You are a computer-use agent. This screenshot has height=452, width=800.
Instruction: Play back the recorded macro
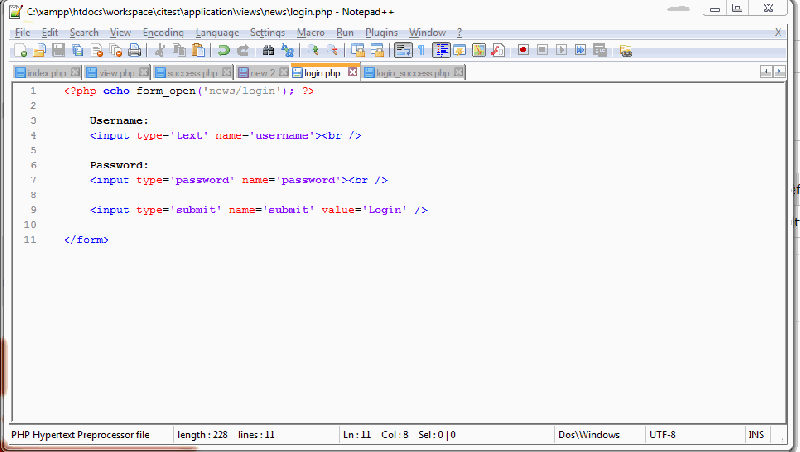[x=561, y=50]
